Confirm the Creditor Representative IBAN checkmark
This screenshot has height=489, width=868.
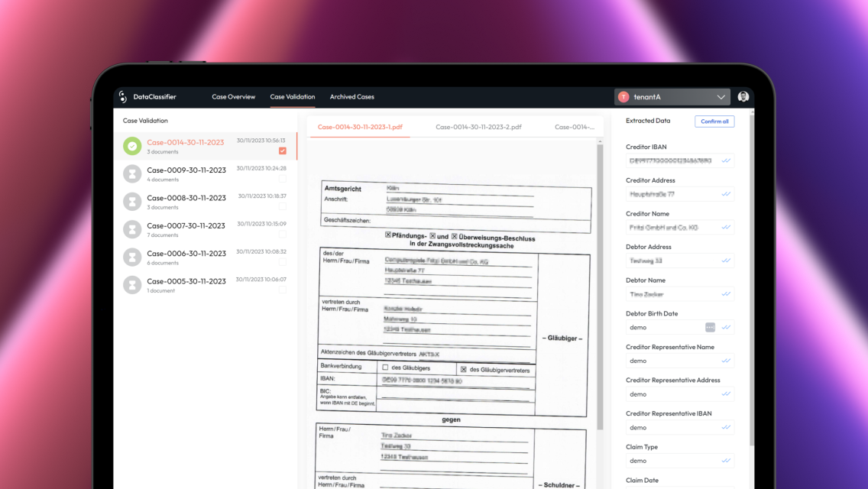[x=726, y=427]
